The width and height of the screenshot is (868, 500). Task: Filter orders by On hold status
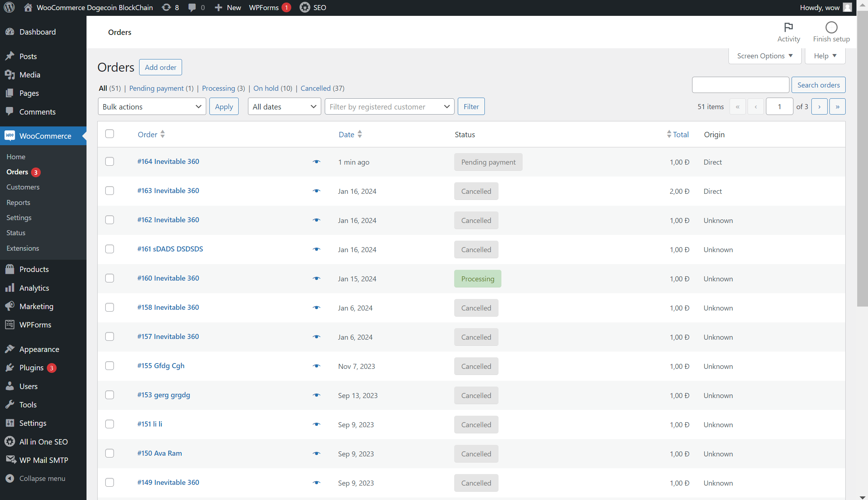[266, 88]
